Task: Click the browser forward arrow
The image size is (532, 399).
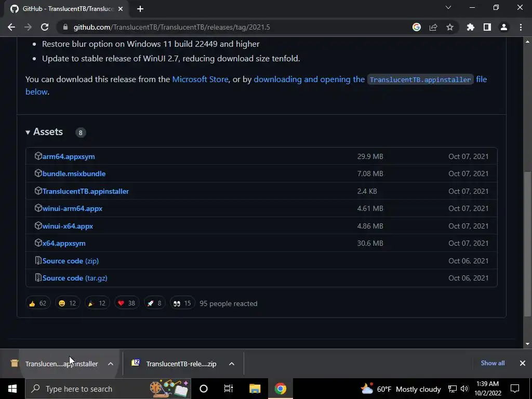Action: coord(28,27)
